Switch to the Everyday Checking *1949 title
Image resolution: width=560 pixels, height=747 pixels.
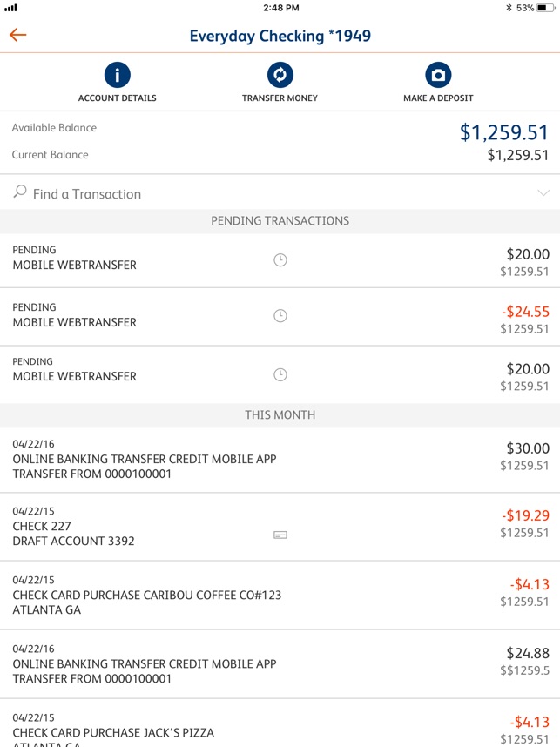click(x=280, y=36)
